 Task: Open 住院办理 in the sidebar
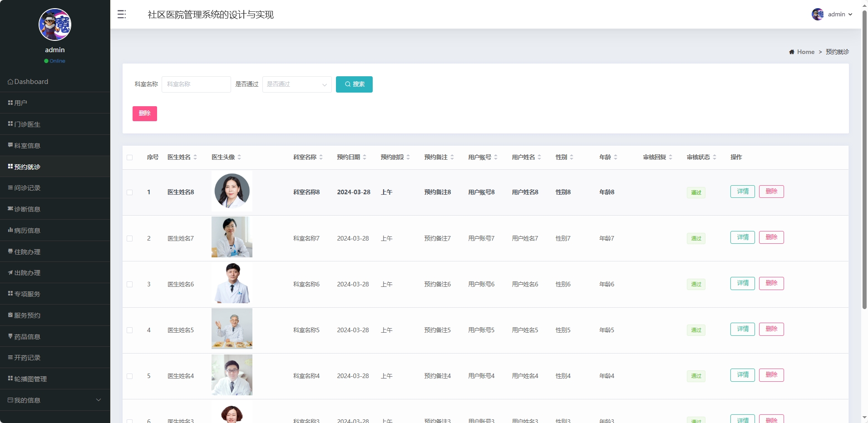click(55, 251)
